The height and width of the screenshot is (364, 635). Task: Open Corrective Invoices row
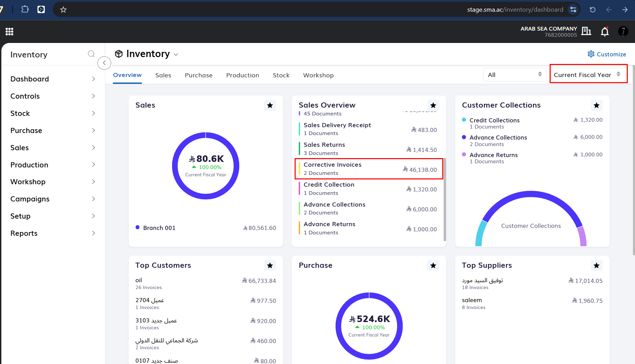tap(369, 169)
